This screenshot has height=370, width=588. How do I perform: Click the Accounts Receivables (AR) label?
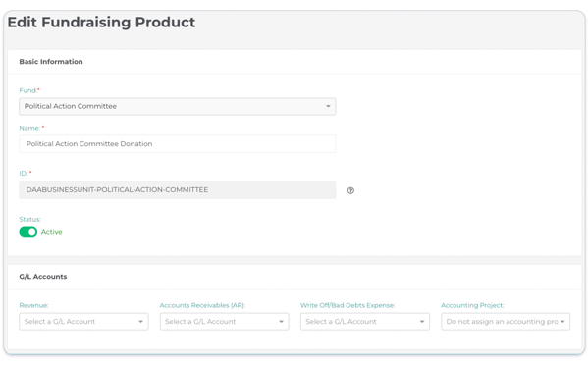[x=202, y=305]
